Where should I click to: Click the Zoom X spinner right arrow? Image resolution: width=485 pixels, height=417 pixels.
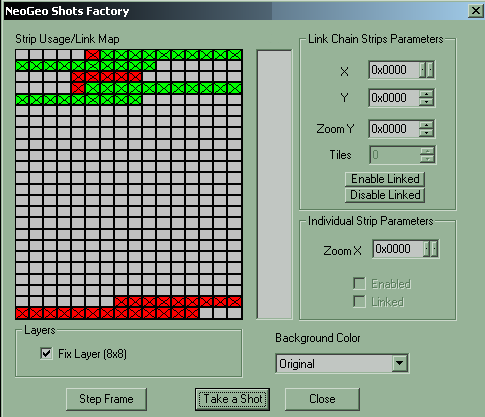(434, 249)
